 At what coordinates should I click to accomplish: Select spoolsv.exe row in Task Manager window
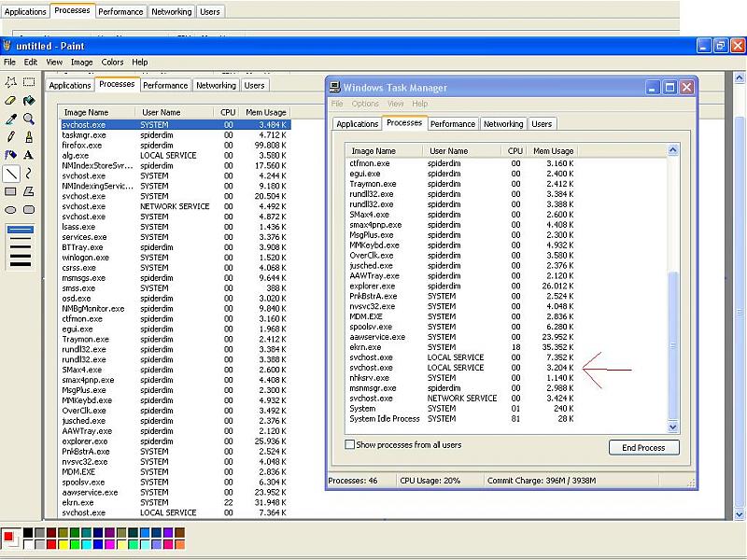coord(461,327)
